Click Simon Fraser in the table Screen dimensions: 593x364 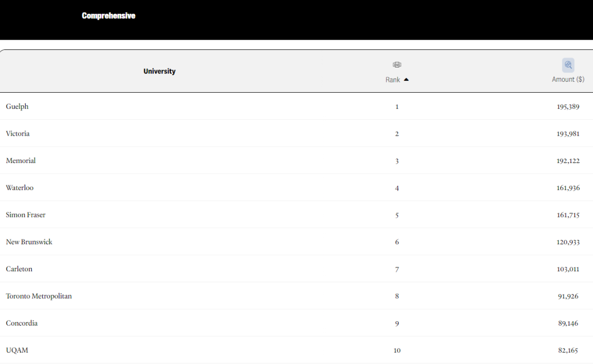coord(26,215)
